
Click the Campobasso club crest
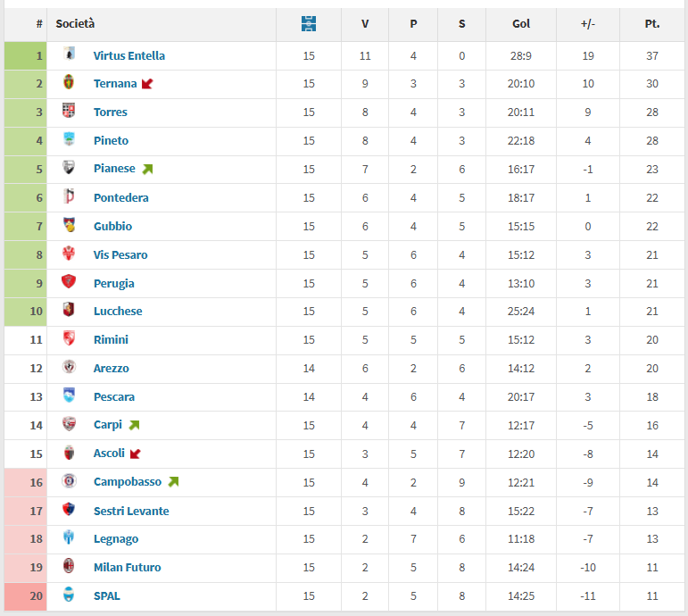pyautogui.click(x=69, y=481)
